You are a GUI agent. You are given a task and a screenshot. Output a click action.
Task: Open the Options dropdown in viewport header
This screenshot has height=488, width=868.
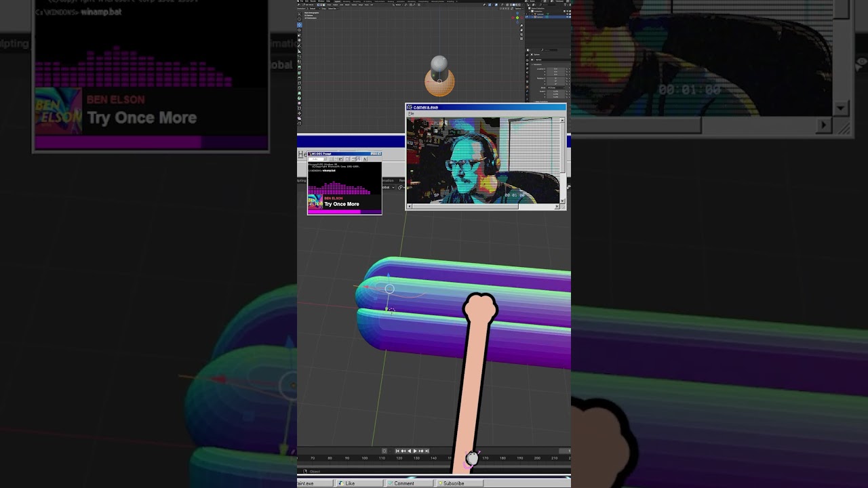(519, 9)
